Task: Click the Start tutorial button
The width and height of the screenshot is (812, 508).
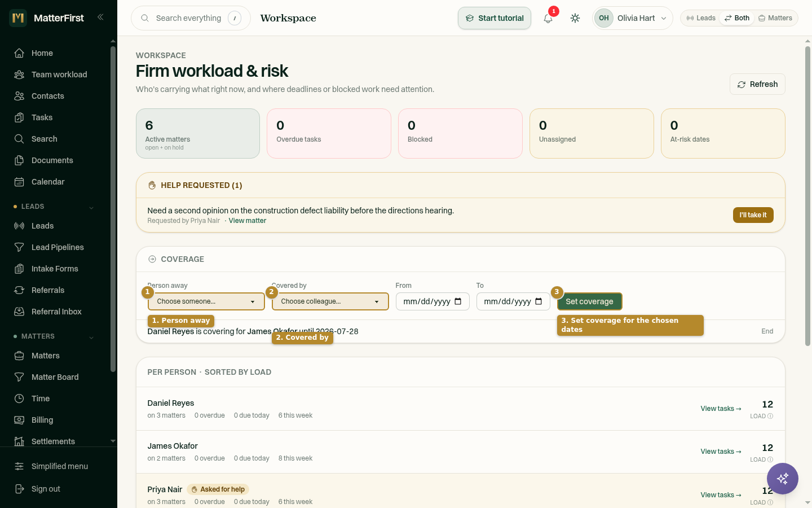Action: [495, 18]
